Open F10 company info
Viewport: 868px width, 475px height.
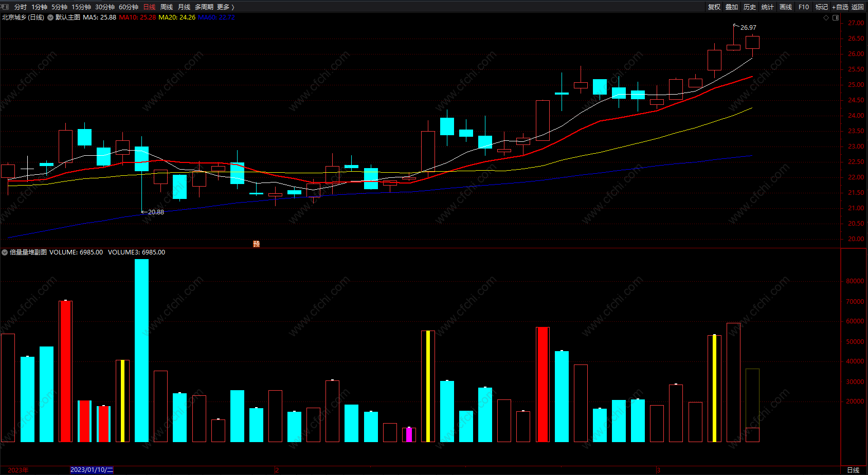pos(804,7)
